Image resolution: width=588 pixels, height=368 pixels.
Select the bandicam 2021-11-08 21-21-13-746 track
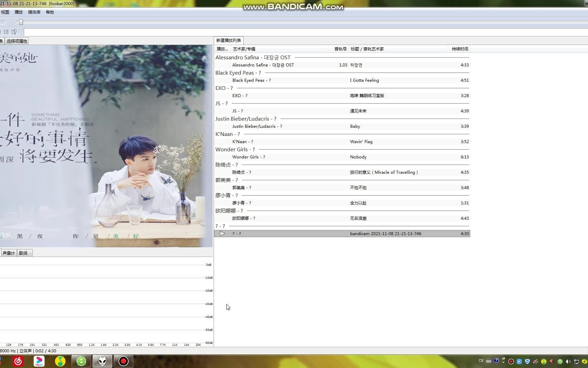pos(342,233)
